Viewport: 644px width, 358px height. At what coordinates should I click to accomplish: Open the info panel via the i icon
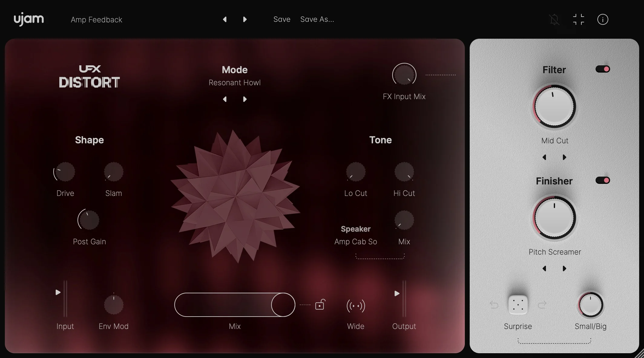tap(602, 19)
